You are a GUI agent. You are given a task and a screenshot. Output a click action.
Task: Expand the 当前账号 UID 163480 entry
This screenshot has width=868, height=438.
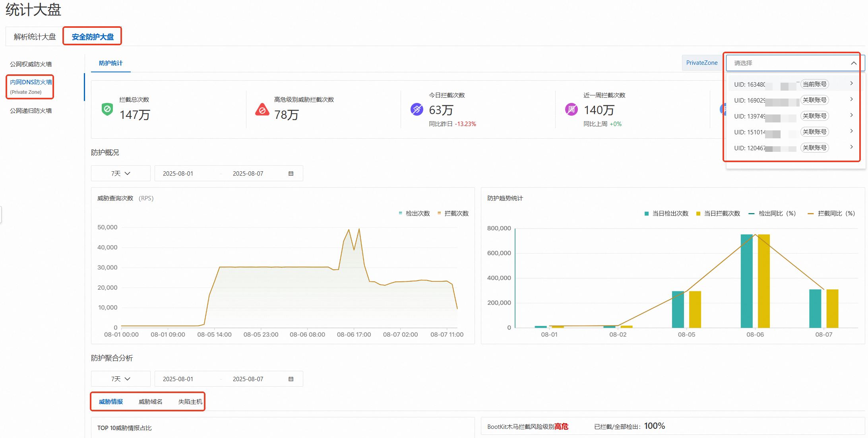tap(851, 83)
